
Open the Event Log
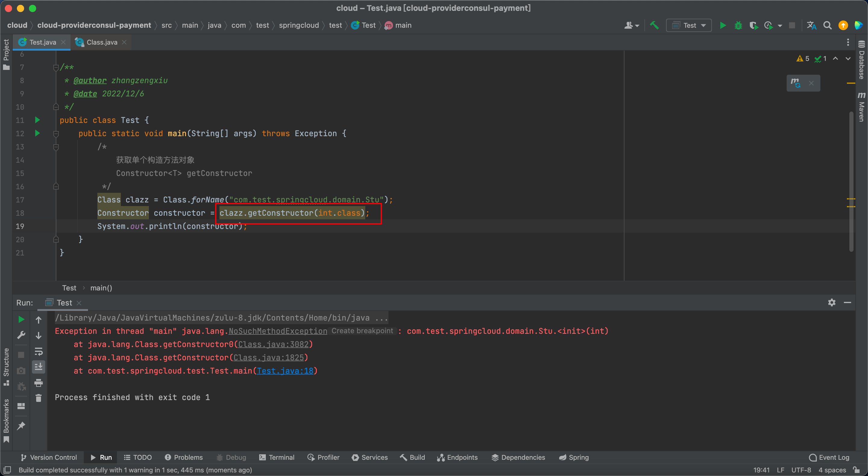pos(829,457)
